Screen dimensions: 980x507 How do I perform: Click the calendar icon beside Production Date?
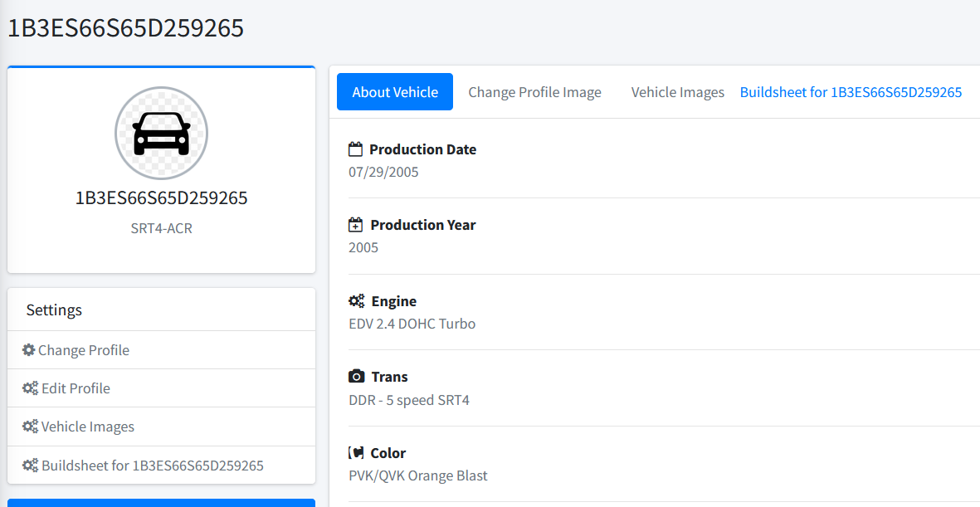[x=355, y=149]
